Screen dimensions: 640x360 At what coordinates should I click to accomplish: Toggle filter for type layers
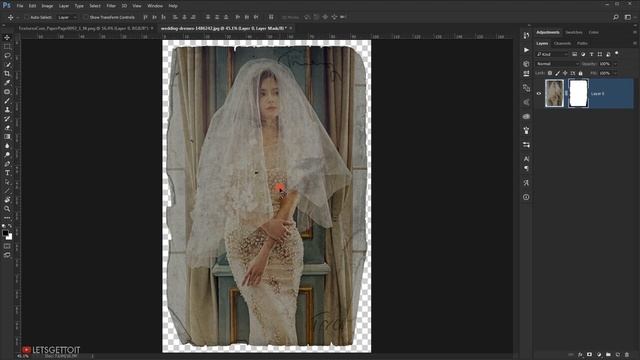click(591, 54)
